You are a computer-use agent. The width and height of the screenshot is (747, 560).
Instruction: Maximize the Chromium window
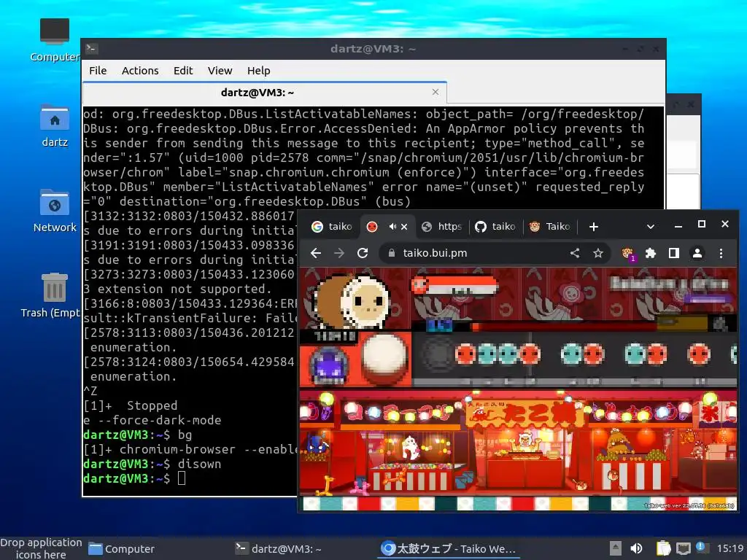click(701, 225)
